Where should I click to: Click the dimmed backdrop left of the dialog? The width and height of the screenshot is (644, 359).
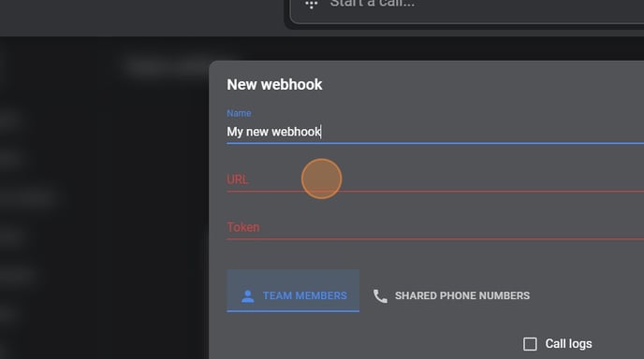coord(103,205)
